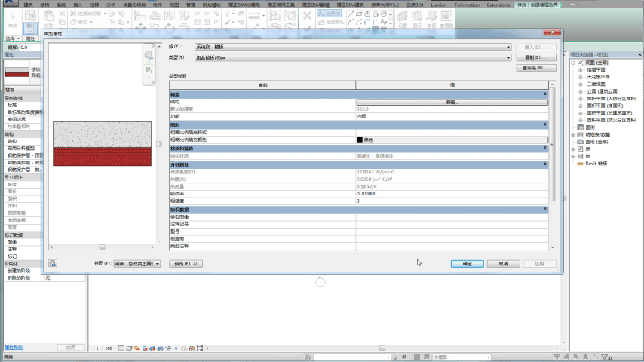Open the 插入 ribbon tab

(78, 5)
